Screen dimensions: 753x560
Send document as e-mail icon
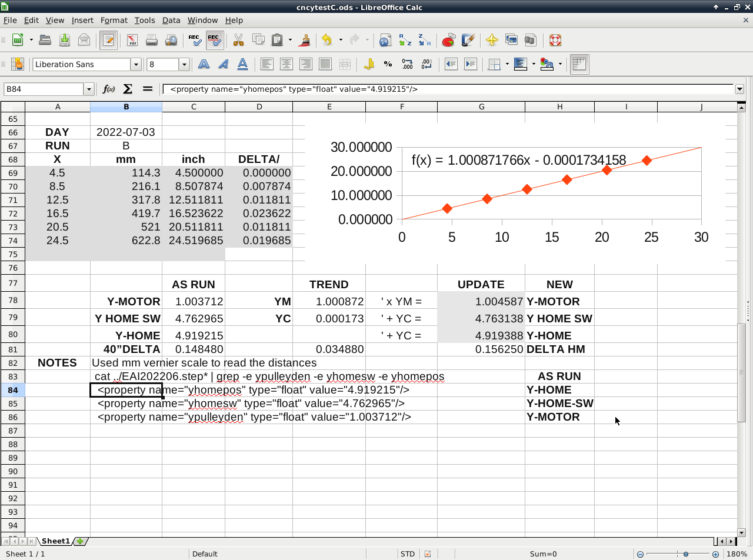(x=84, y=40)
